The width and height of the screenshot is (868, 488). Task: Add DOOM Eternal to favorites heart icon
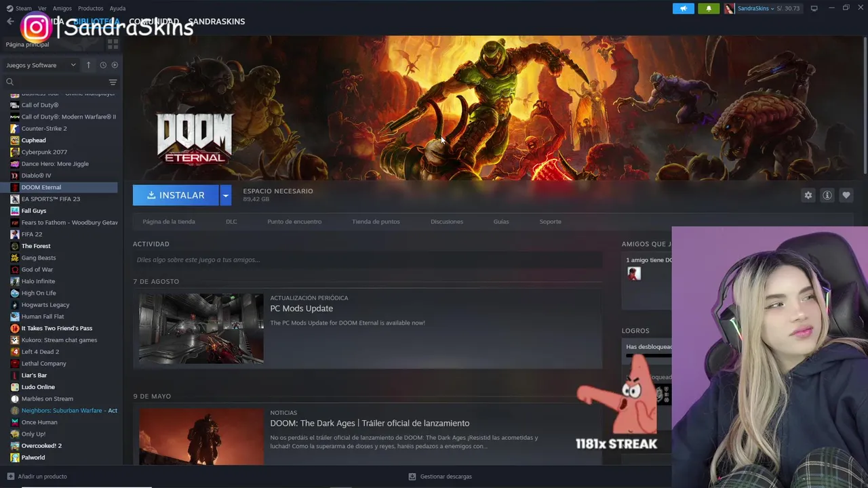846,195
